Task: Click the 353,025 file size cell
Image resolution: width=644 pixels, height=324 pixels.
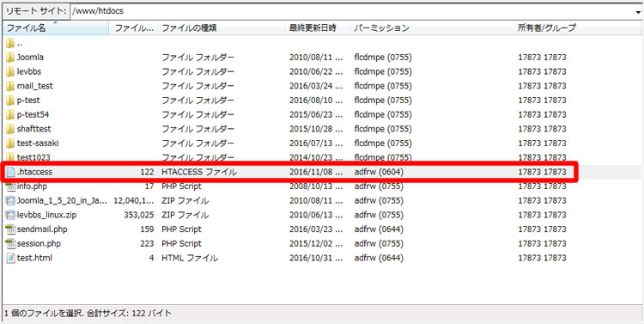Action: tap(139, 215)
